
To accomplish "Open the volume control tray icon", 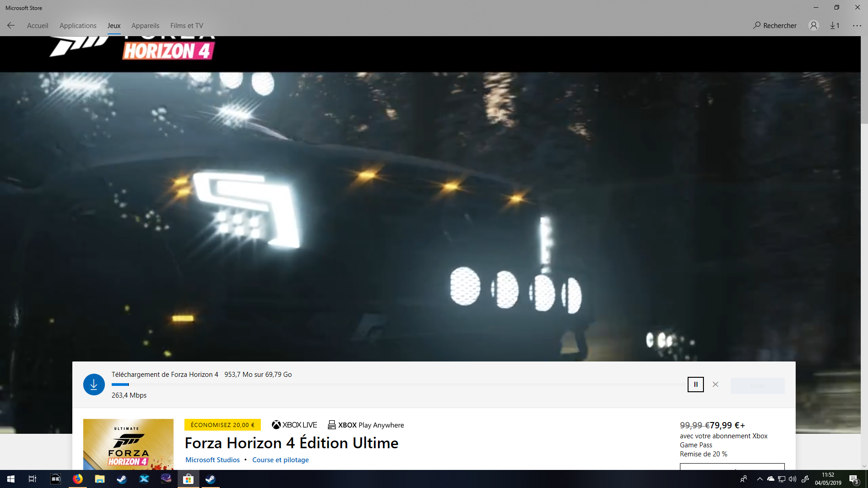I will [x=793, y=479].
